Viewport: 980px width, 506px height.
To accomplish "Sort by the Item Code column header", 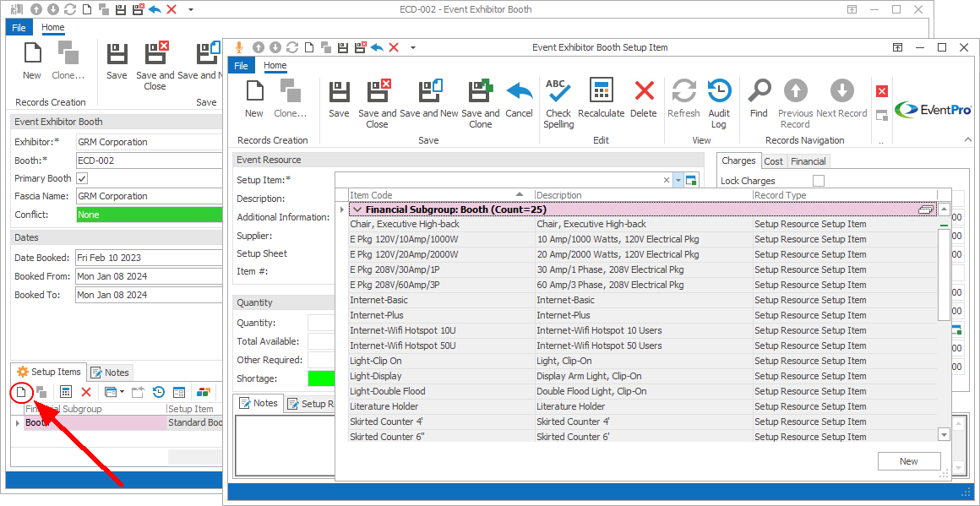I will (x=441, y=195).
